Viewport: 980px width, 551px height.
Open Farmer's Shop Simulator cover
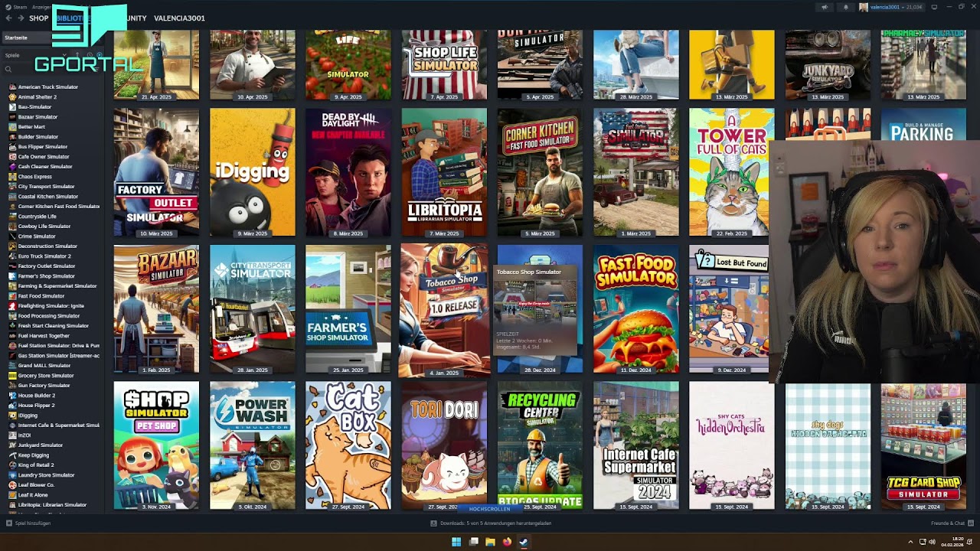click(348, 309)
